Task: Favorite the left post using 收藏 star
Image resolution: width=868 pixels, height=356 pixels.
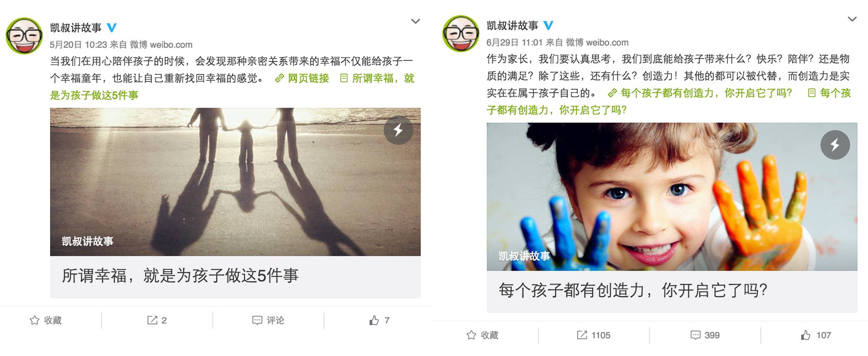Action: (46, 320)
